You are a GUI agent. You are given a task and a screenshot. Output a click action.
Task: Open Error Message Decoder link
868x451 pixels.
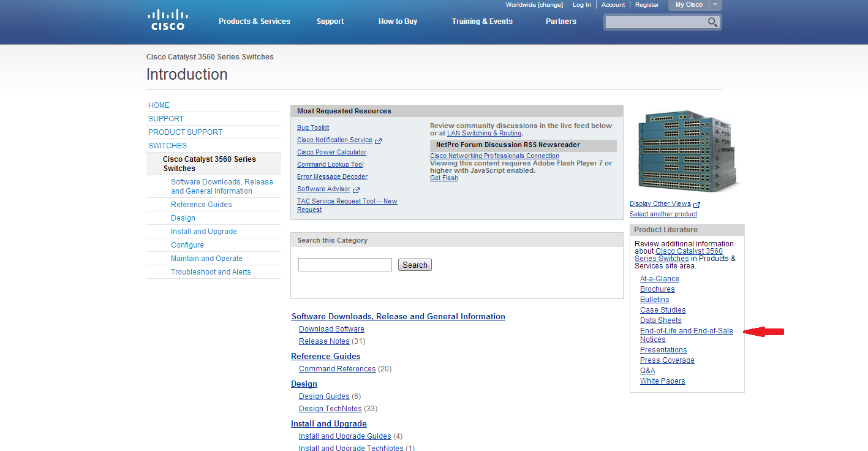coord(333,176)
